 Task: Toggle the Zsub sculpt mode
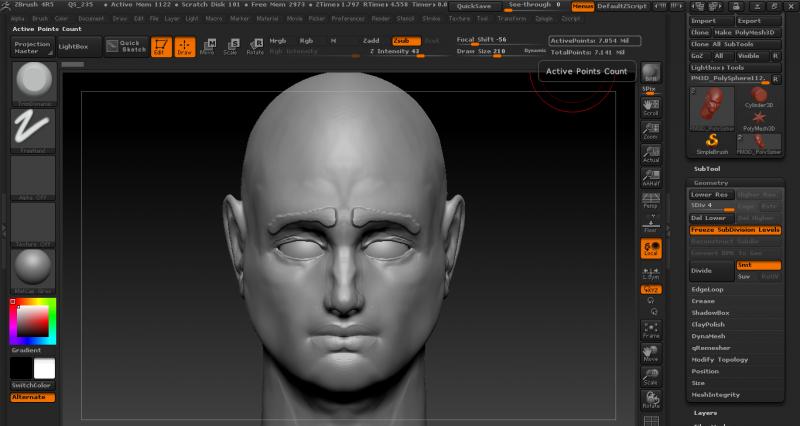[x=404, y=41]
